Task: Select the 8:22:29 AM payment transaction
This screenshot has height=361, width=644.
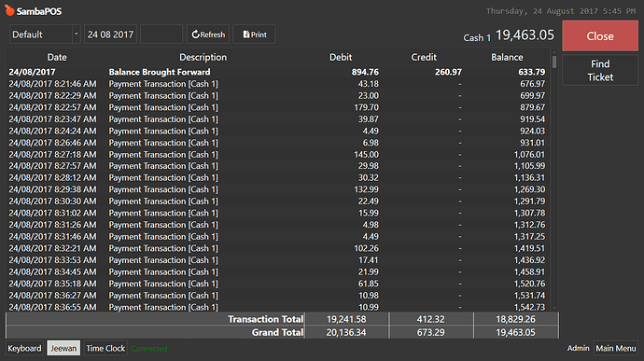Action: (277, 96)
